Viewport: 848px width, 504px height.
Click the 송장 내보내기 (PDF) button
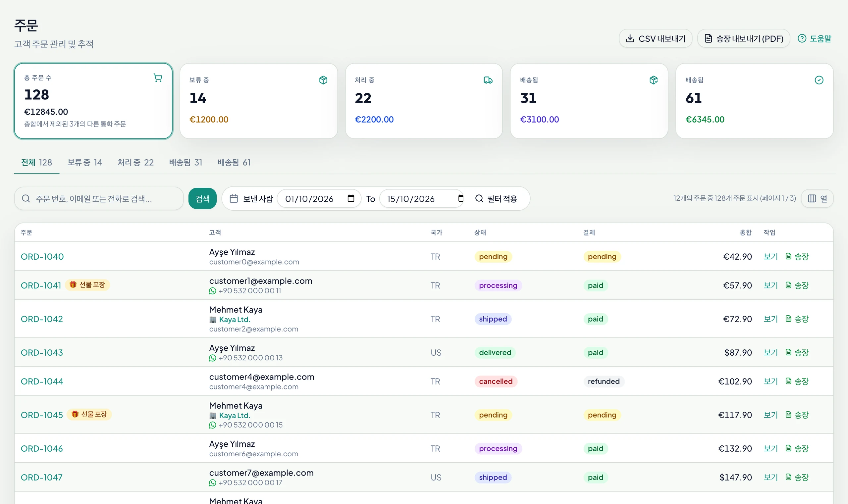744,39
